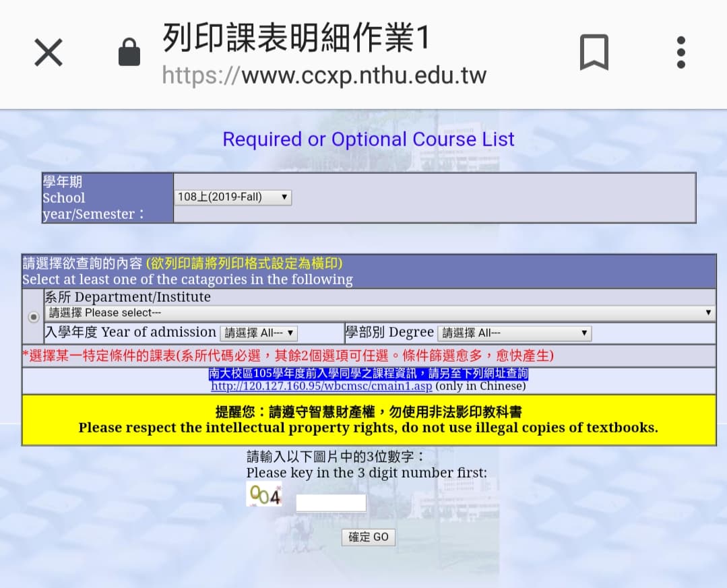Tap the School year/Semester label cell
Viewport: 727px width, 588px height.
(108, 198)
